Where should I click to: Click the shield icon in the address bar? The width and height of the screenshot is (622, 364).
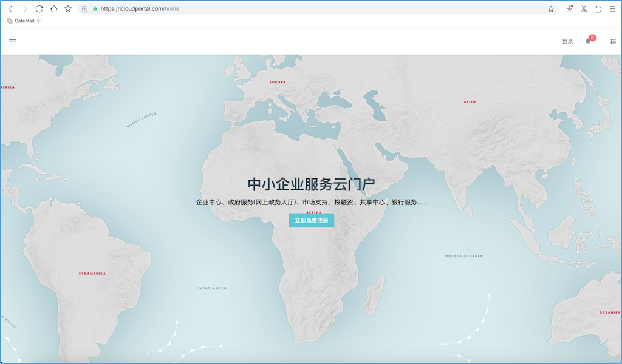[84, 8]
